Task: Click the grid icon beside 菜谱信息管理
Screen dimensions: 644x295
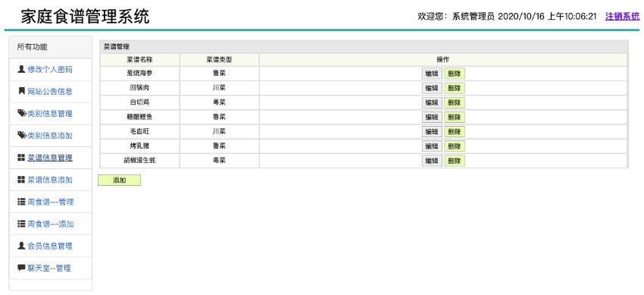Action: [x=21, y=158]
